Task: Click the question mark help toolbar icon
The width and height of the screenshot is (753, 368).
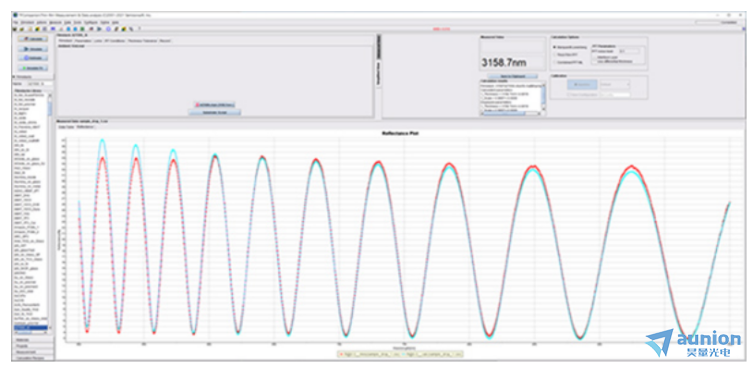Action: [139, 29]
